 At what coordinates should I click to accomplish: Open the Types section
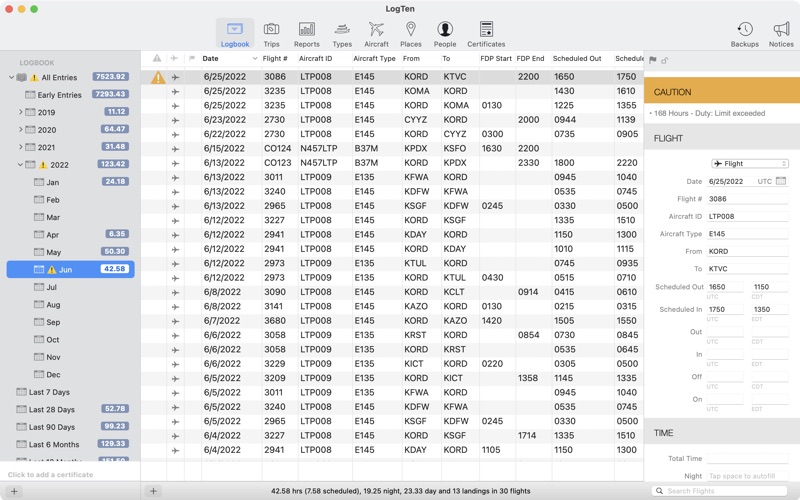[342, 34]
